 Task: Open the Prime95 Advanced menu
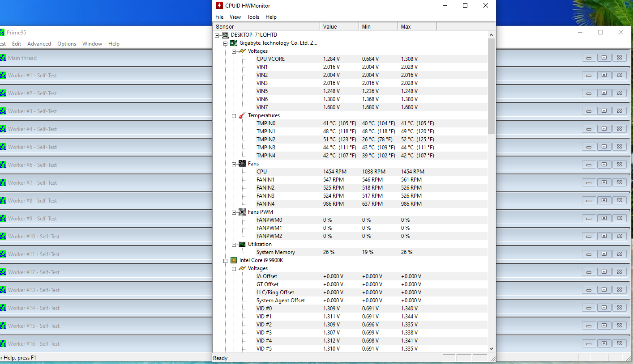(39, 44)
